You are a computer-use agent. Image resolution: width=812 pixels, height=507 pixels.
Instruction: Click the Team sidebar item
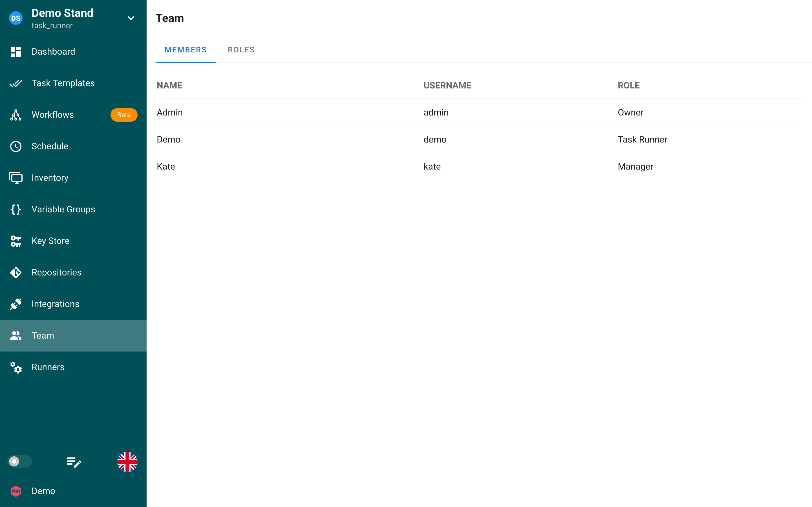click(73, 336)
